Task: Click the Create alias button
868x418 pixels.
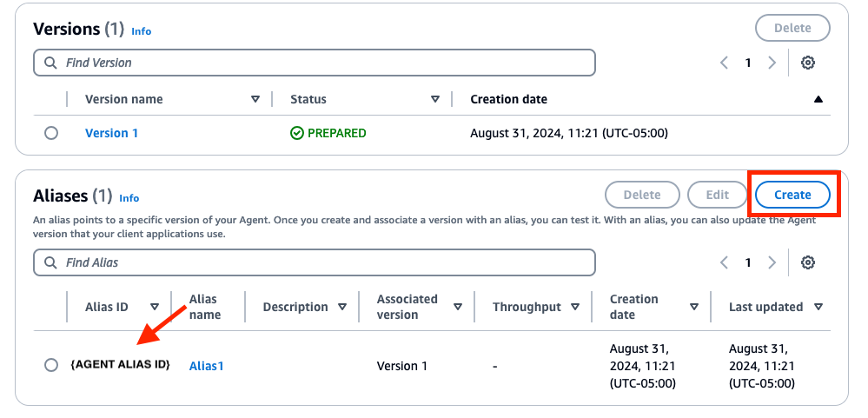Action: click(792, 195)
